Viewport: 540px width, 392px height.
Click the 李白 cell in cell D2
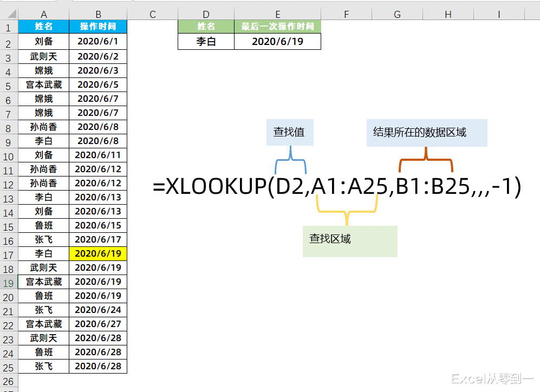coord(206,41)
